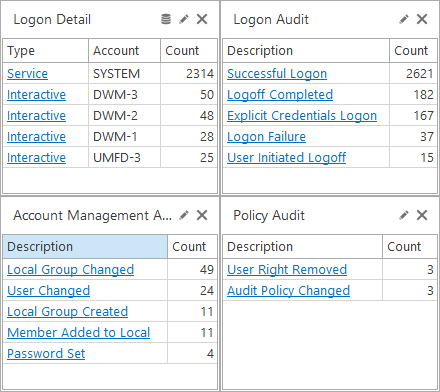
Task: Sort Policy Audit by Description column header
Action: [302, 247]
